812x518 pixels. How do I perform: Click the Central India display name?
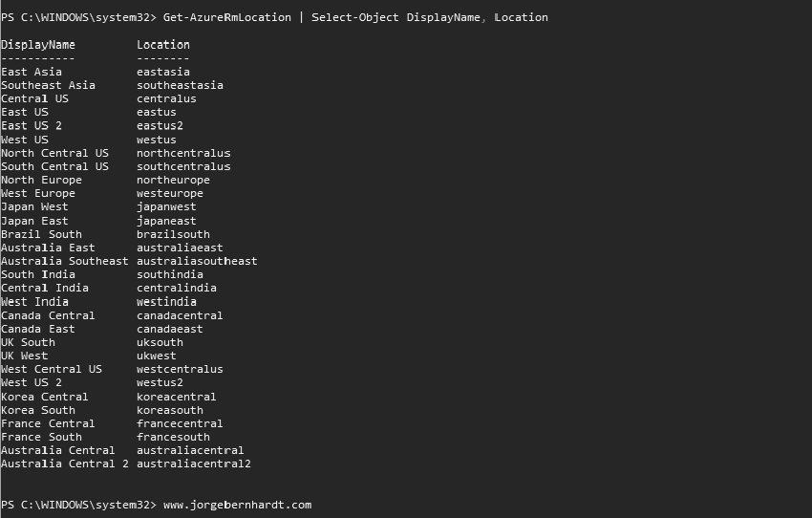tap(44, 288)
